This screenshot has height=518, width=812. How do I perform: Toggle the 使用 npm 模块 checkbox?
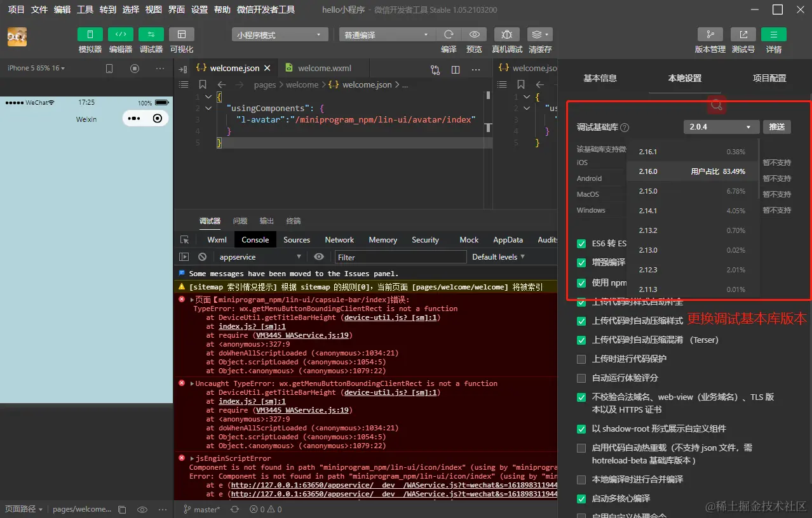tap(581, 282)
